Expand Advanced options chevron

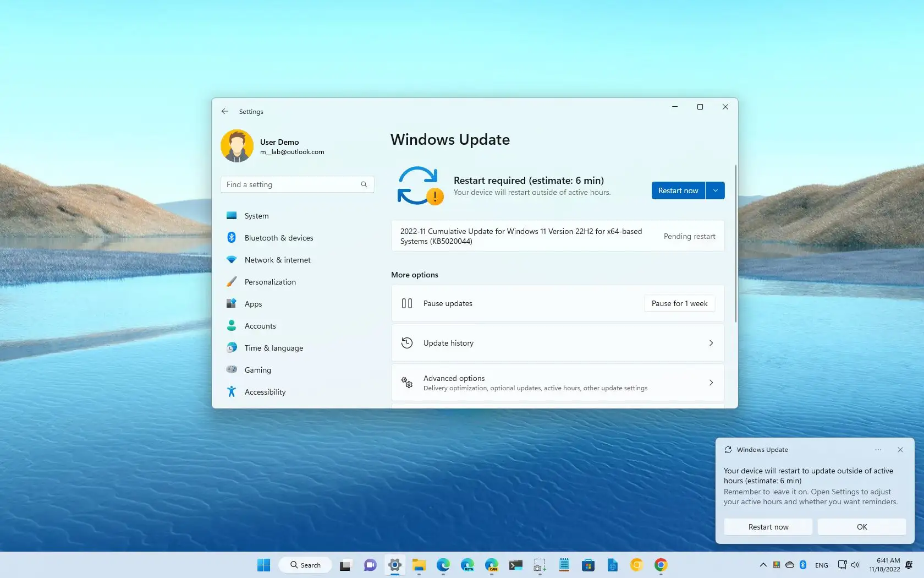click(711, 383)
